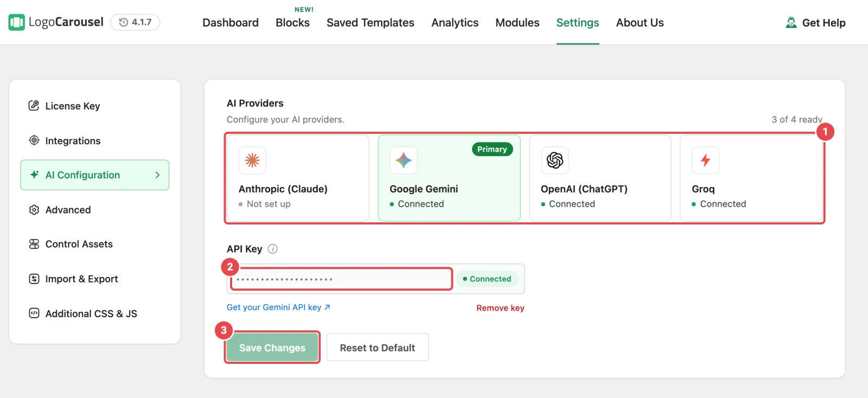Screen dimensions: 868x398
Task: Click the 'Configure your AI providers.' text
Action: pos(285,119)
